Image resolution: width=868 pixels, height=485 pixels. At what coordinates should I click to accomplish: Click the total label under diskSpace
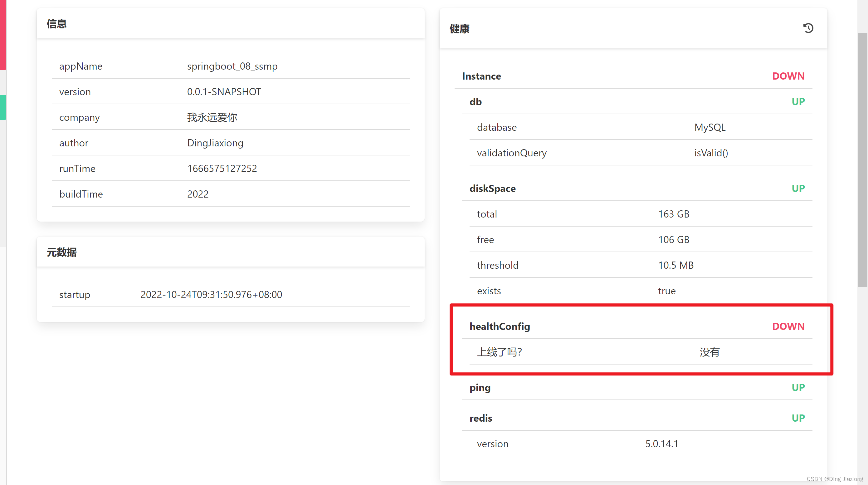[x=487, y=214]
